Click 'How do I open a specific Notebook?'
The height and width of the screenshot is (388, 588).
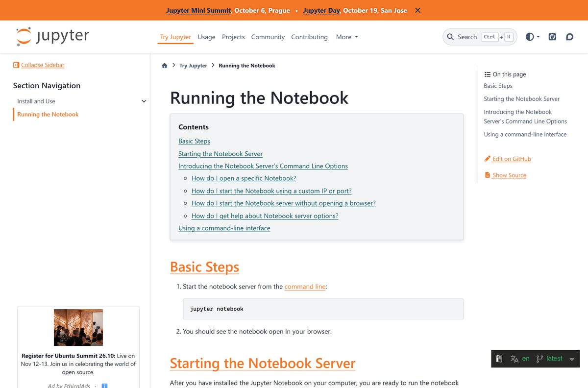click(x=244, y=178)
